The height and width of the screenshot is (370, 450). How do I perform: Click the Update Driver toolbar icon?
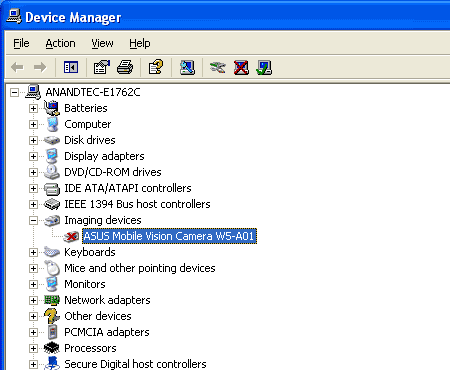click(x=217, y=67)
